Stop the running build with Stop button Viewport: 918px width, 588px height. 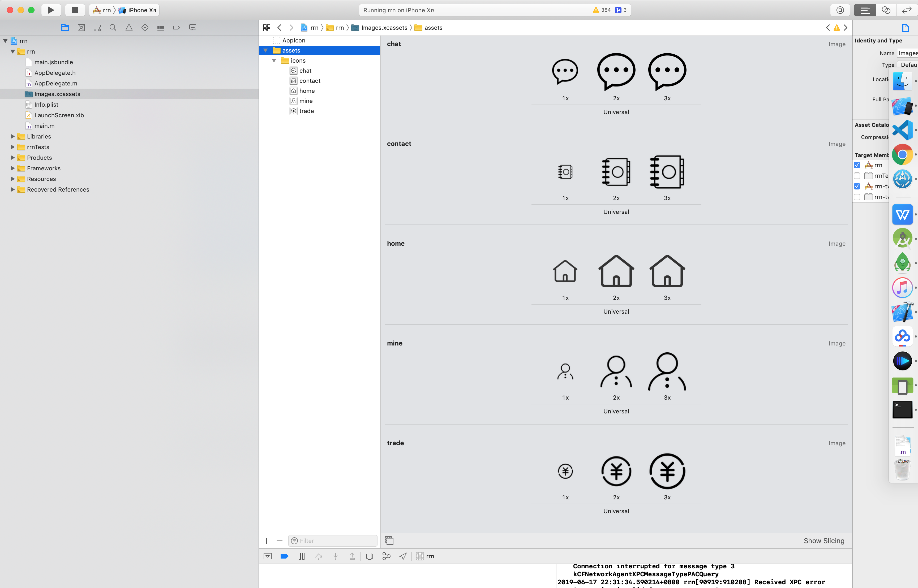coord(75,10)
